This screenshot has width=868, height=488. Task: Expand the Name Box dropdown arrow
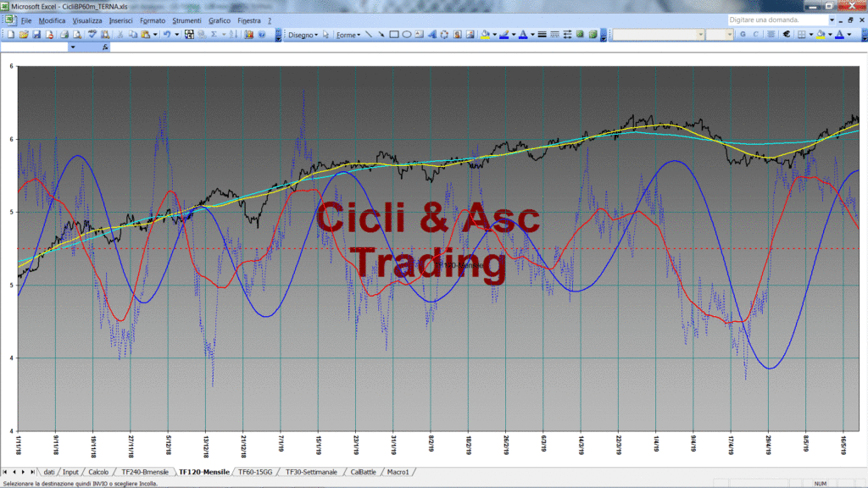(x=73, y=47)
